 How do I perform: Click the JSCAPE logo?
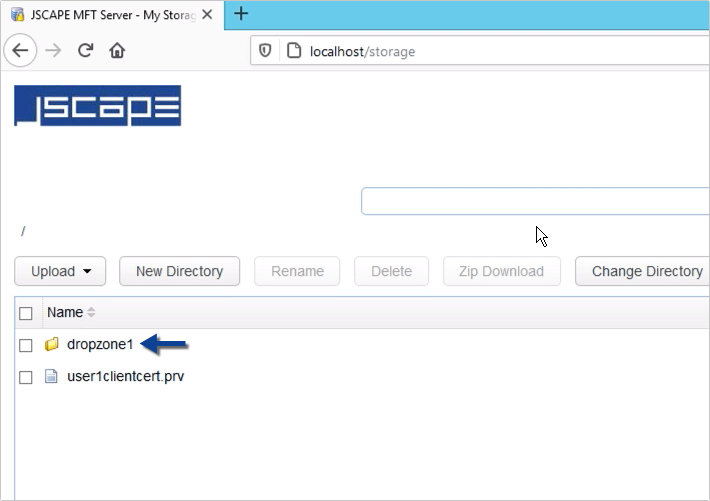coord(97,106)
